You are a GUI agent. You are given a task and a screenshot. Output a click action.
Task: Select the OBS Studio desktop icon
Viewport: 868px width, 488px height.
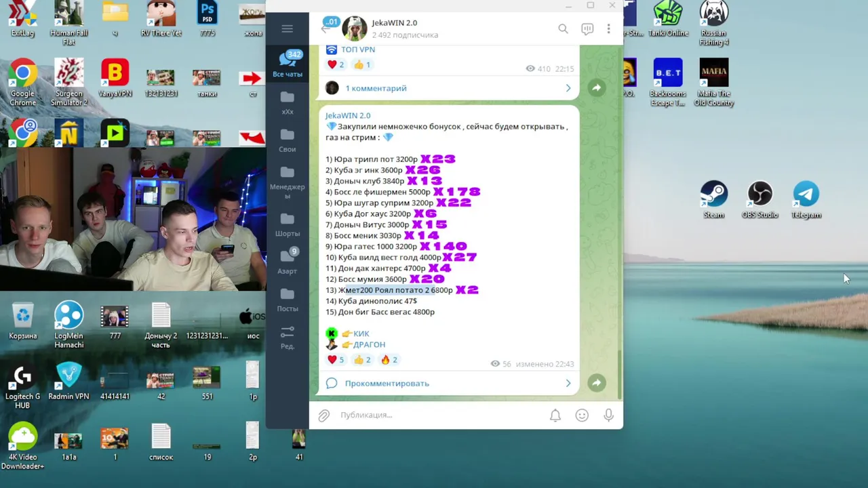click(x=759, y=199)
